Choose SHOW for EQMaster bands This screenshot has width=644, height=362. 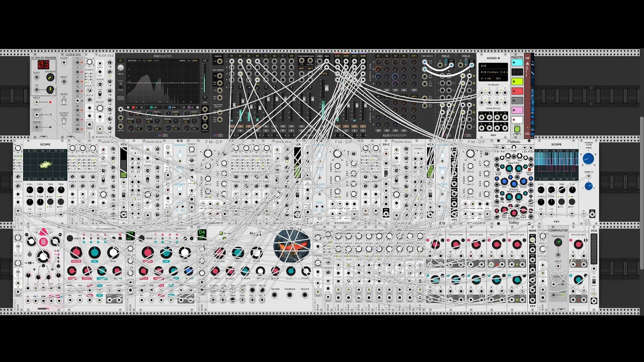[x=195, y=60]
